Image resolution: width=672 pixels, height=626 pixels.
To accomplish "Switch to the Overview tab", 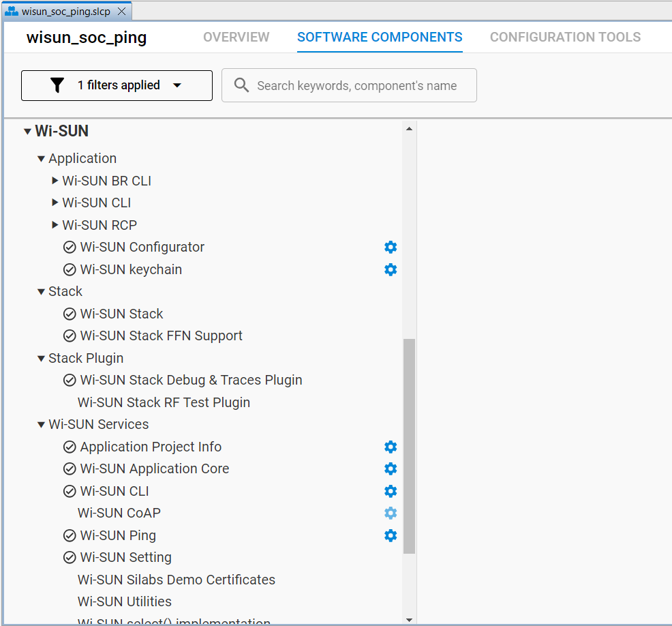I will pyautogui.click(x=236, y=38).
